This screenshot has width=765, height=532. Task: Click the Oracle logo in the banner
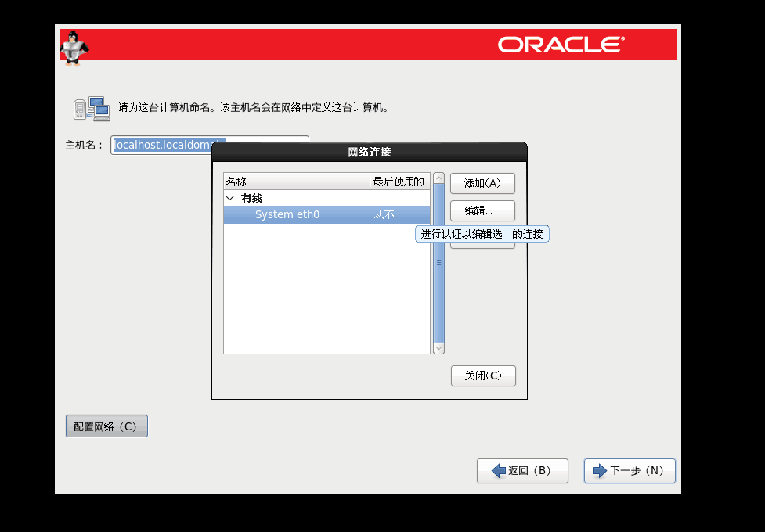561,45
